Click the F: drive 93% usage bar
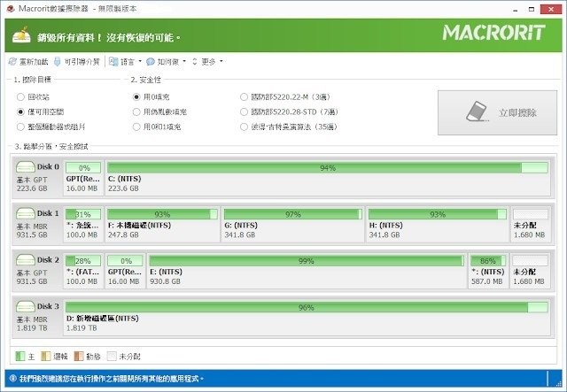Image resolution: width=567 pixels, height=392 pixels. click(162, 214)
